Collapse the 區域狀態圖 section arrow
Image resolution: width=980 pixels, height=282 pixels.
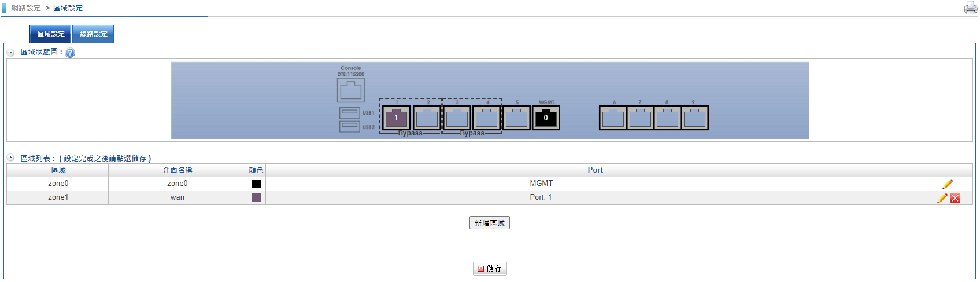[x=10, y=53]
